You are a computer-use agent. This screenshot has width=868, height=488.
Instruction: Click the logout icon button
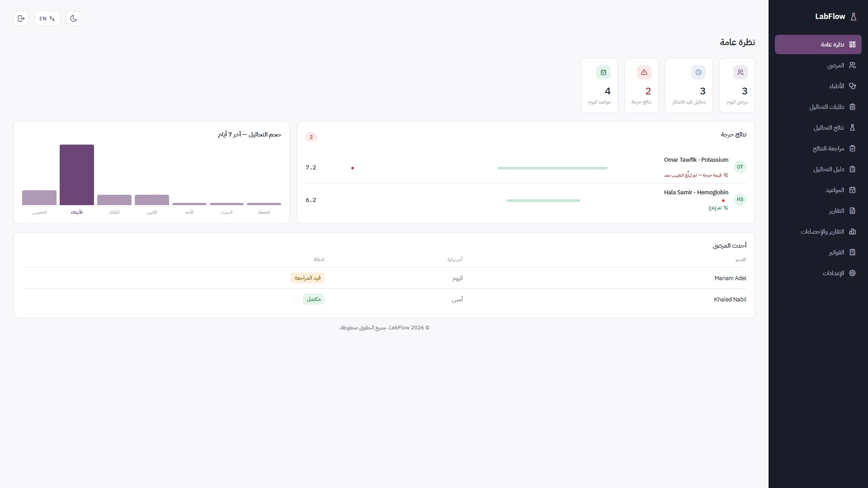[x=21, y=19]
